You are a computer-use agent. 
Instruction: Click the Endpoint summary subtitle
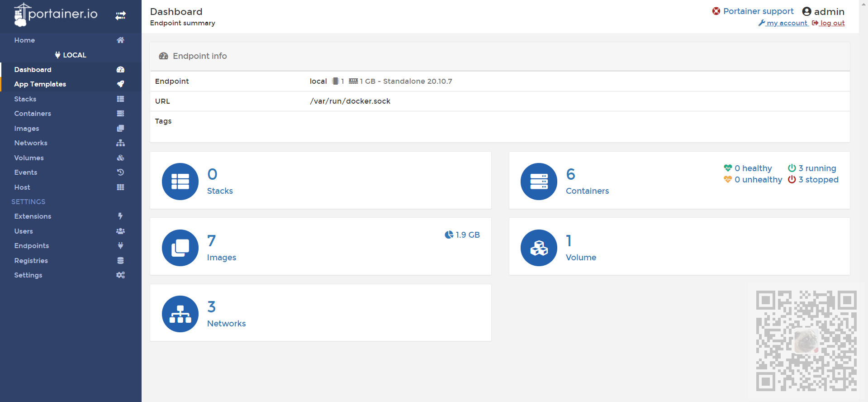pyautogui.click(x=183, y=23)
